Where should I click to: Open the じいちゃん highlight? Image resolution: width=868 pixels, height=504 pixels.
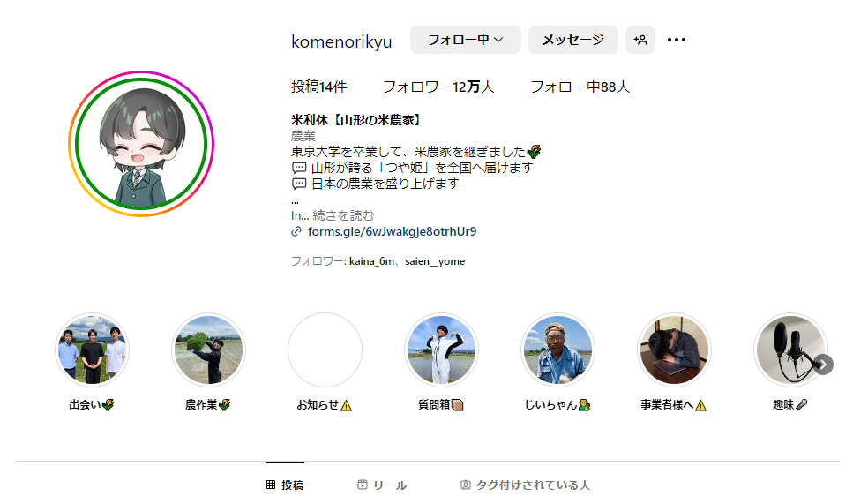pyautogui.click(x=557, y=350)
